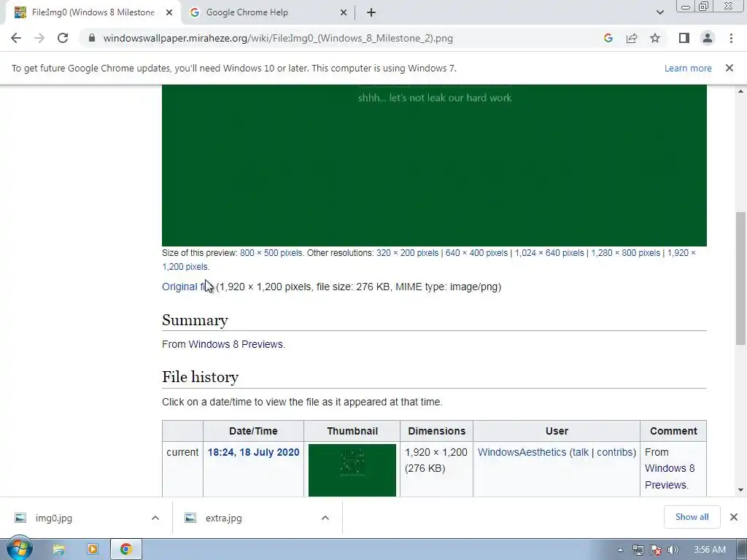Open Learn more about Chrome updates
The width and height of the screenshot is (747, 560).
(688, 68)
